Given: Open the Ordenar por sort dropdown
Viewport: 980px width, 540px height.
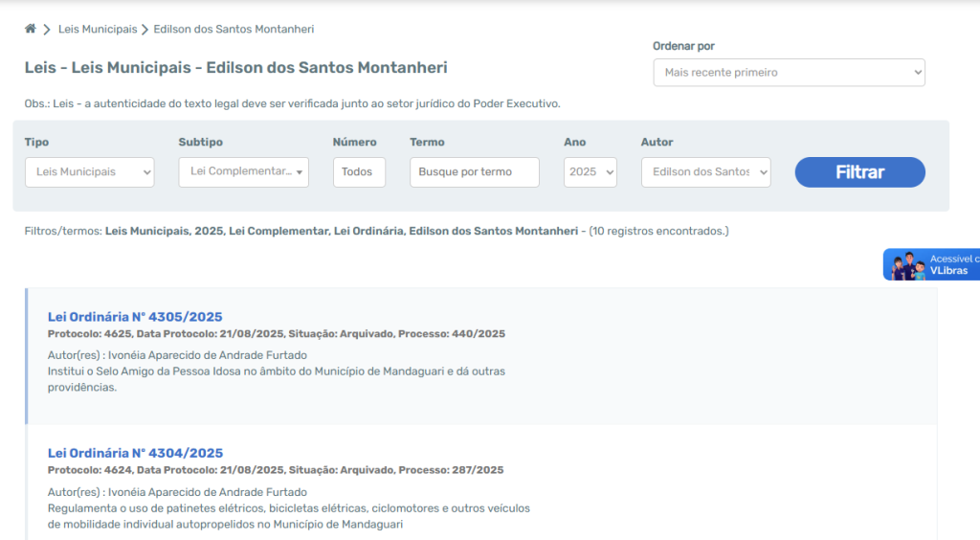Looking at the screenshot, I should pyautogui.click(x=789, y=73).
